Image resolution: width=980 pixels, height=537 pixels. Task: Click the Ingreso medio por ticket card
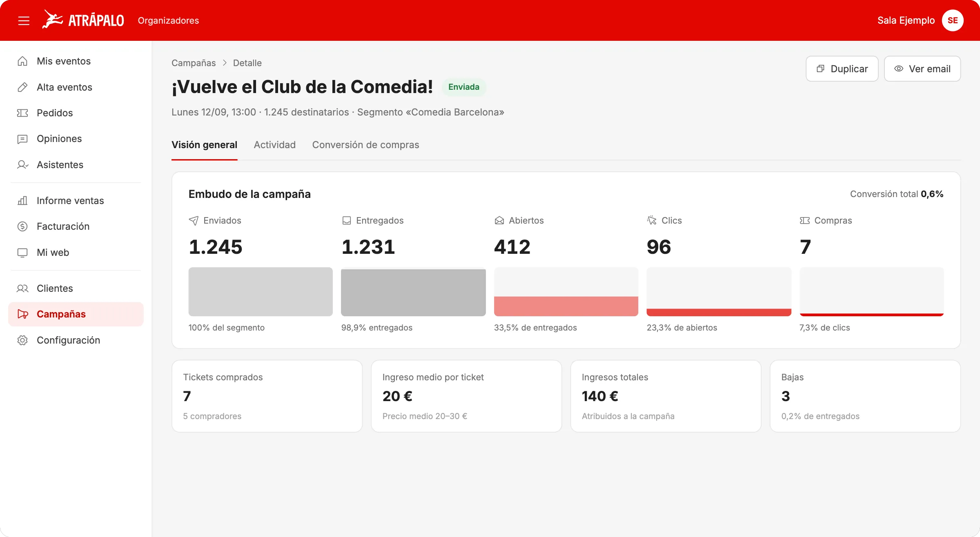click(466, 396)
